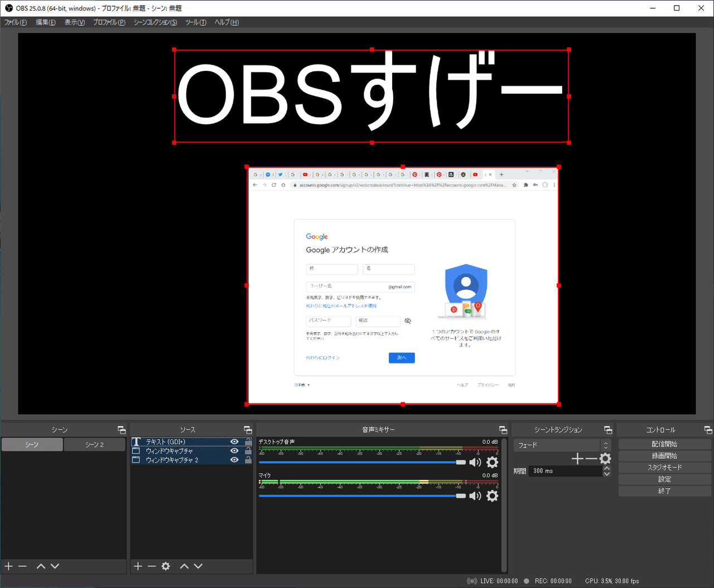714x588 pixels.
Task: Lock the ウィンドウキャプチャ 2 source
Action: point(248,460)
